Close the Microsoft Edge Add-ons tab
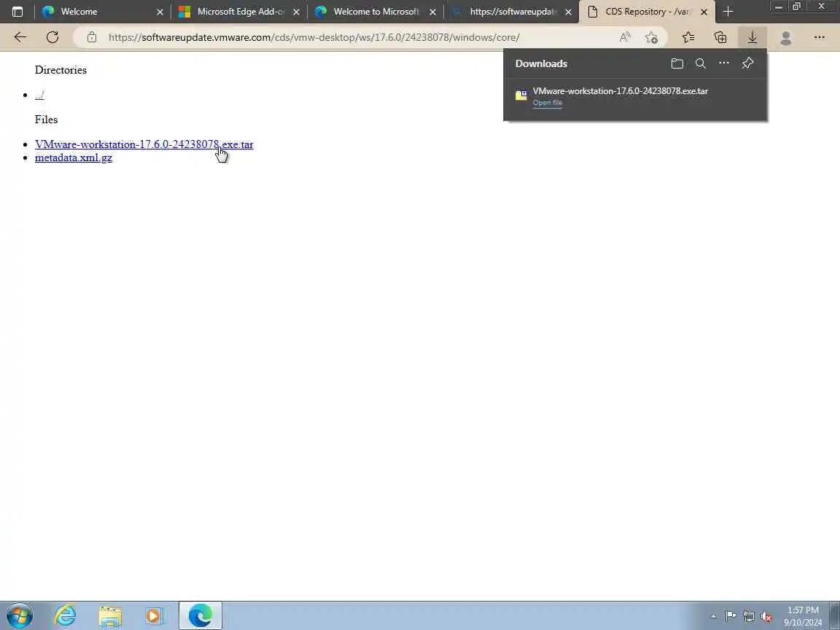Screen dimensions: 840x630 [296, 12]
